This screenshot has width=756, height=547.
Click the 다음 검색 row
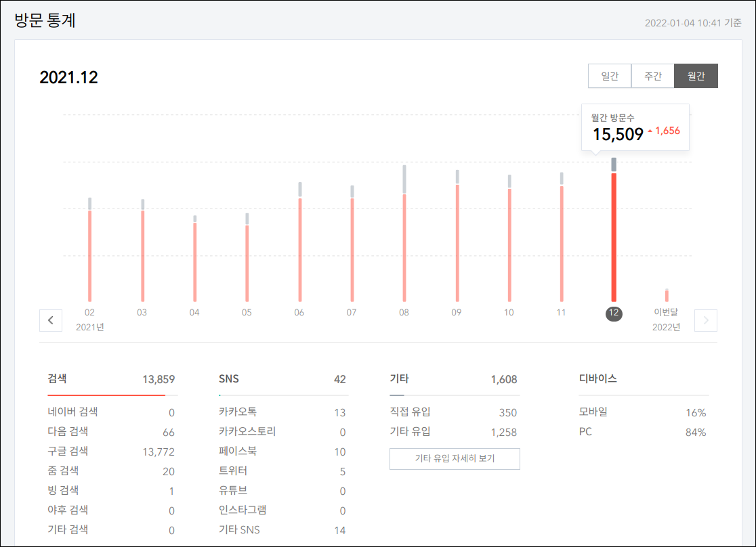point(111,432)
